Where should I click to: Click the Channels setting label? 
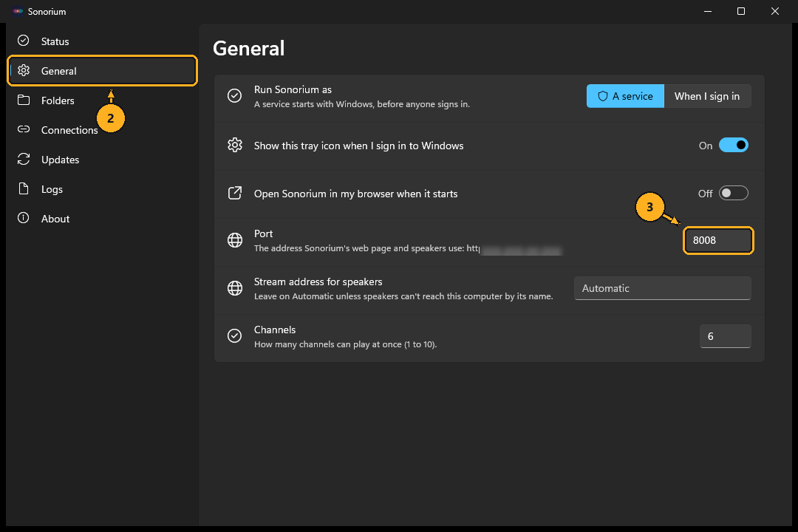pos(275,330)
